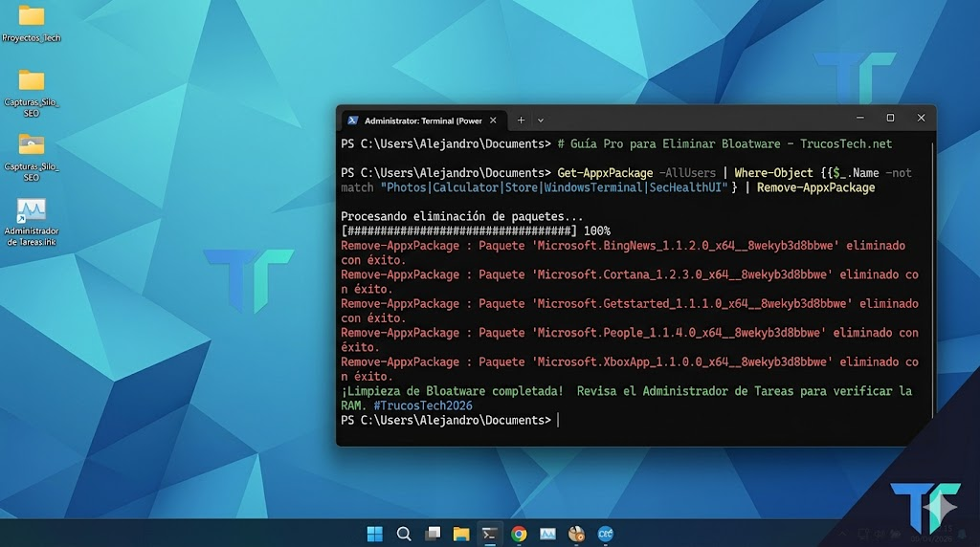Close the Administrator: Terminal tab

(493, 120)
